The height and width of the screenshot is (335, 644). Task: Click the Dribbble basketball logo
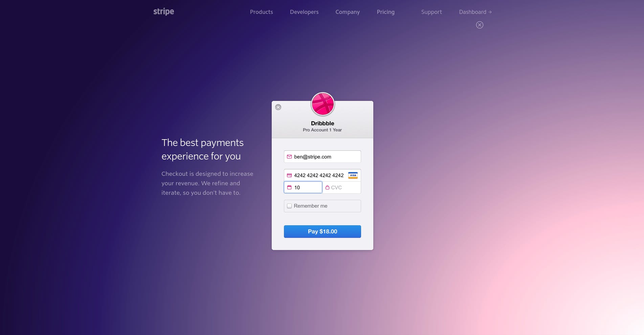323,104
